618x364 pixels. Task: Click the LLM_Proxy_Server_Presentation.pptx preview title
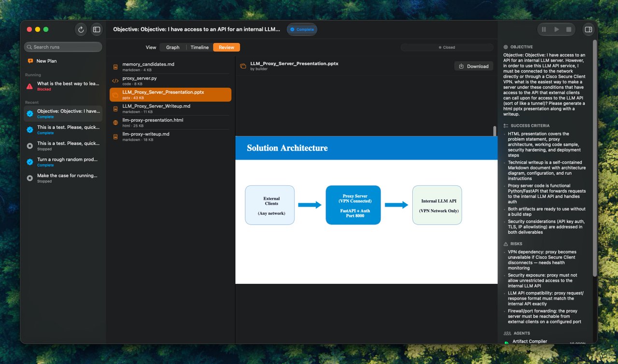(x=295, y=63)
